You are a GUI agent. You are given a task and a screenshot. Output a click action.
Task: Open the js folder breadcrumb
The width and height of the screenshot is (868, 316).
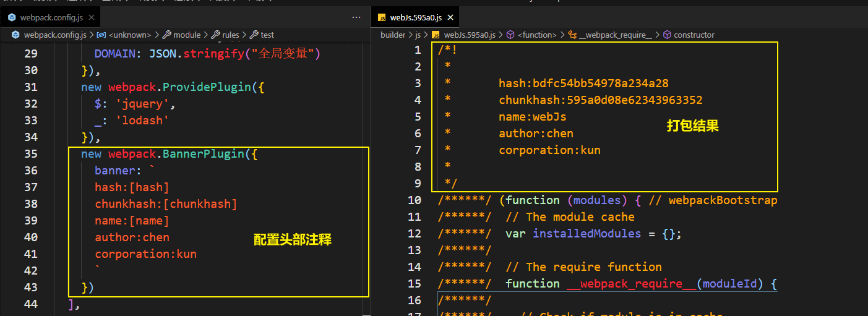(418, 35)
